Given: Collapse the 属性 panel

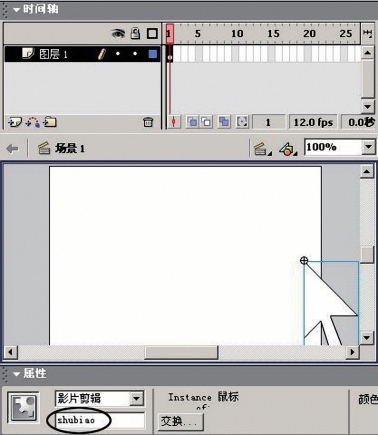Looking at the screenshot, I should pos(17,374).
